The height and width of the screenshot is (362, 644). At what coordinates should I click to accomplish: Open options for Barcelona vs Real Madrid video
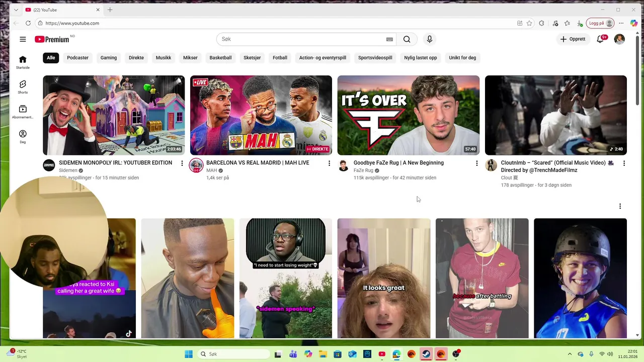[x=330, y=163]
